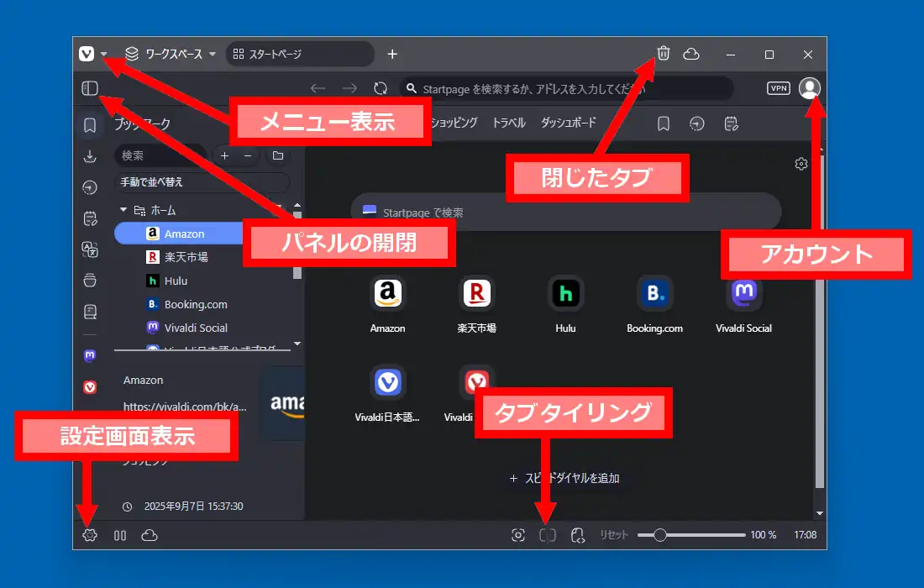The height and width of the screenshot is (588, 924).
Task: Reload the current page
Action: tap(381, 88)
